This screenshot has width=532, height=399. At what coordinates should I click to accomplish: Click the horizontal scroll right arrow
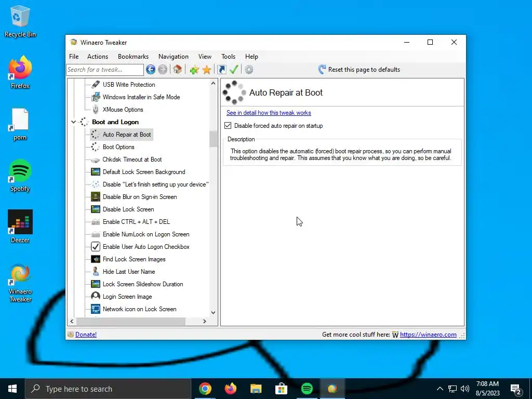coord(205,321)
